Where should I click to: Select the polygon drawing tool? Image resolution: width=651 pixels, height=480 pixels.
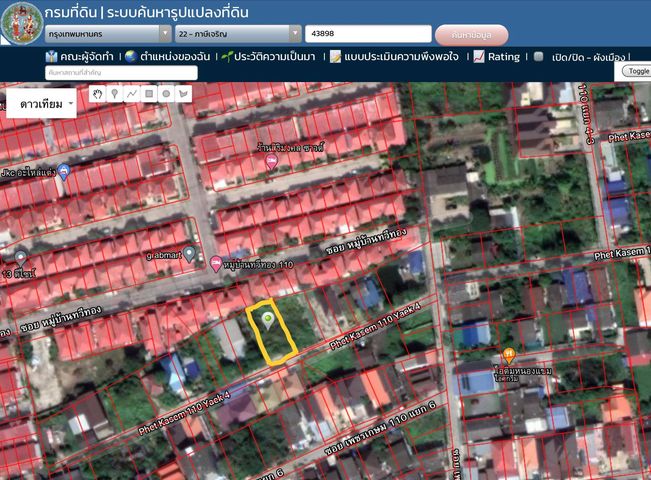183,94
